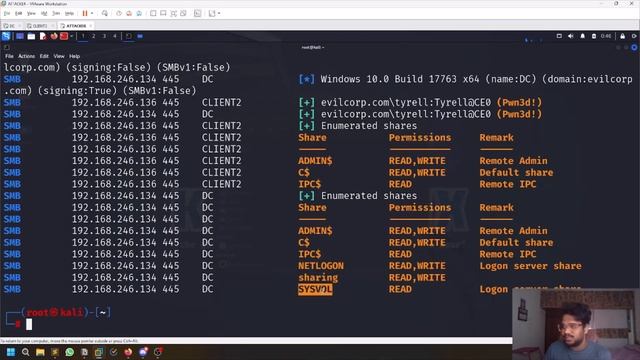Screen dimensions: 640x360
Task: Click the Kali display settings tray icon
Action: (x=559, y=36)
